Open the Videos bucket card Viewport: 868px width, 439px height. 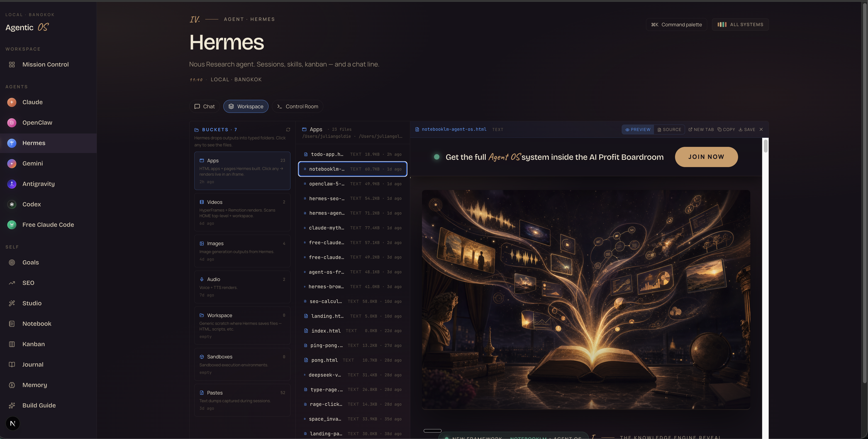pyautogui.click(x=242, y=212)
